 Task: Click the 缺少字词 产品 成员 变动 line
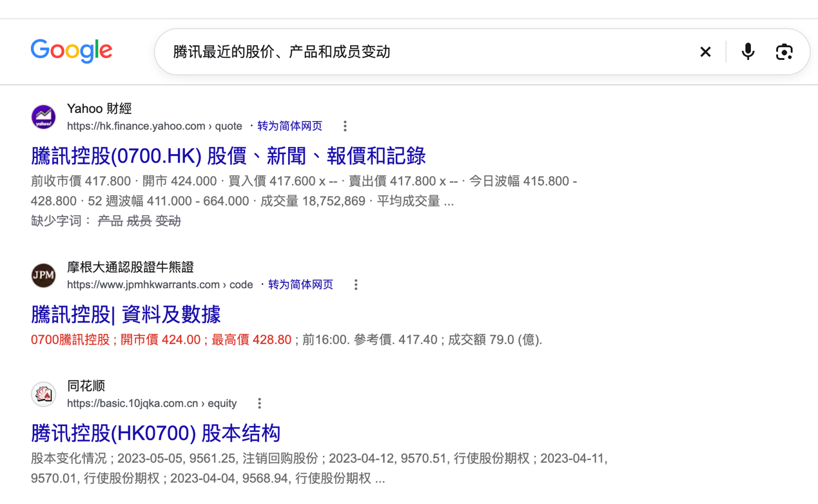(106, 221)
